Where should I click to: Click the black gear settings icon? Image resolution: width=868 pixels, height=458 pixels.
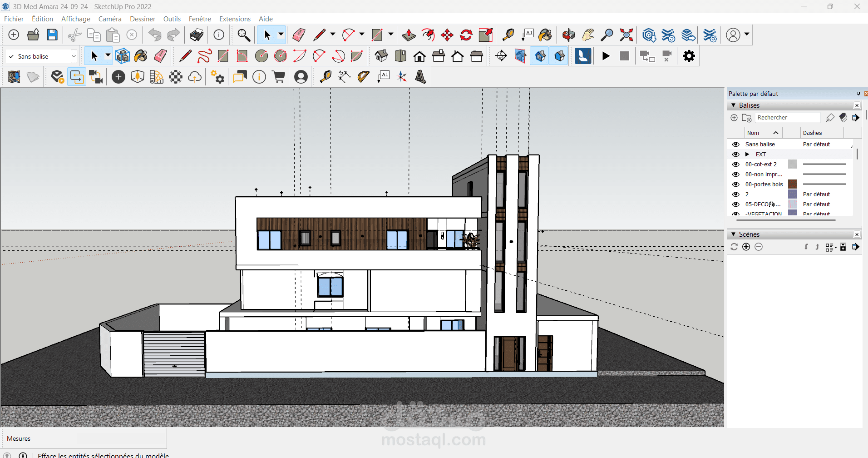[x=689, y=56]
